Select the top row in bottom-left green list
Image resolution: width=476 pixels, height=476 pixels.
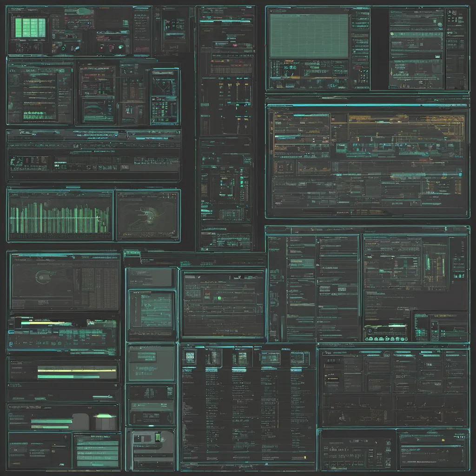pos(98,438)
